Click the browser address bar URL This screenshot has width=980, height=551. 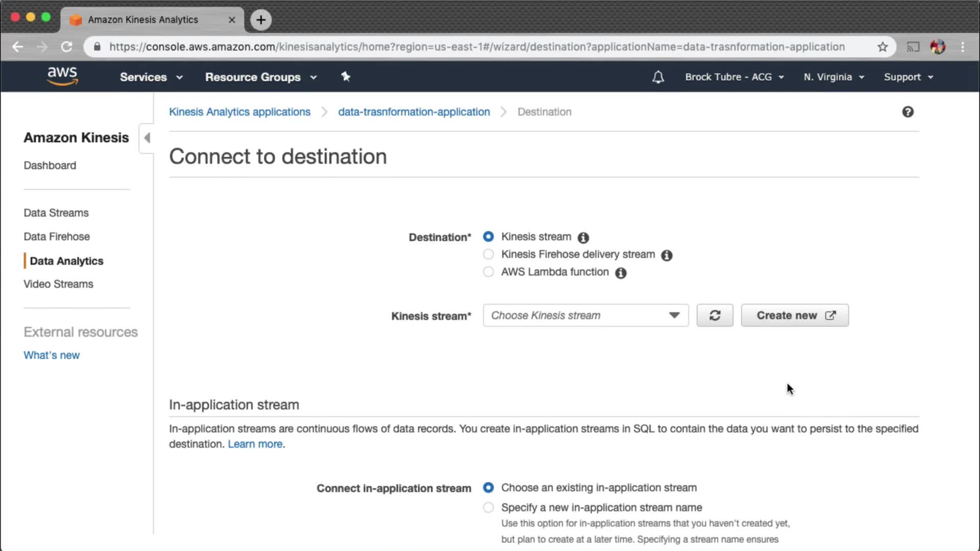point(477,47)
